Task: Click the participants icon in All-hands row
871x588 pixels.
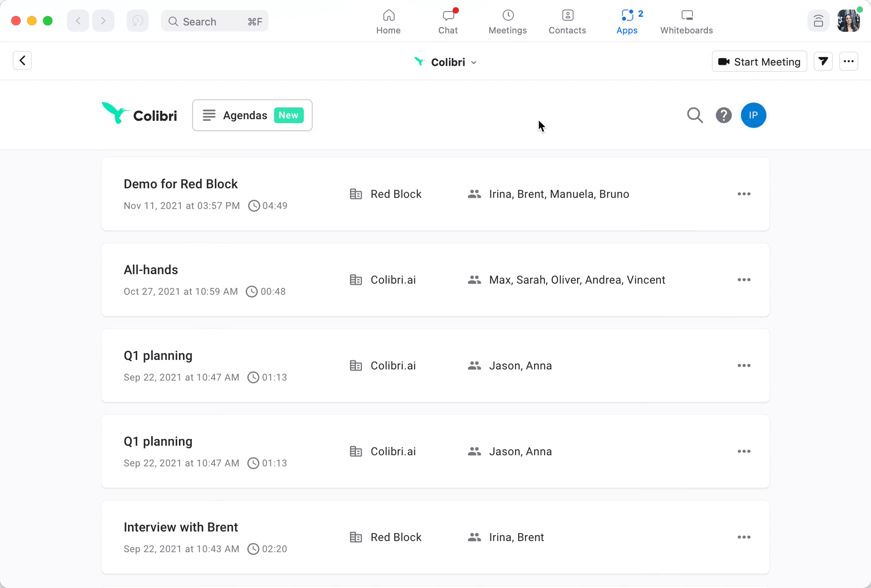Action: (x=474, y=280)
